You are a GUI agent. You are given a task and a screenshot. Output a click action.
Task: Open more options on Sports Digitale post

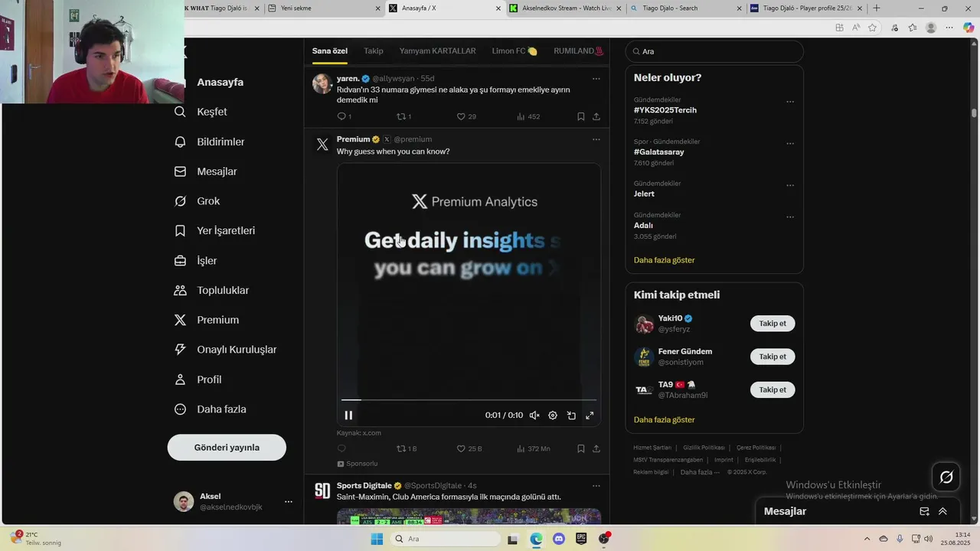pyautogui.click(x=596, y=486)
